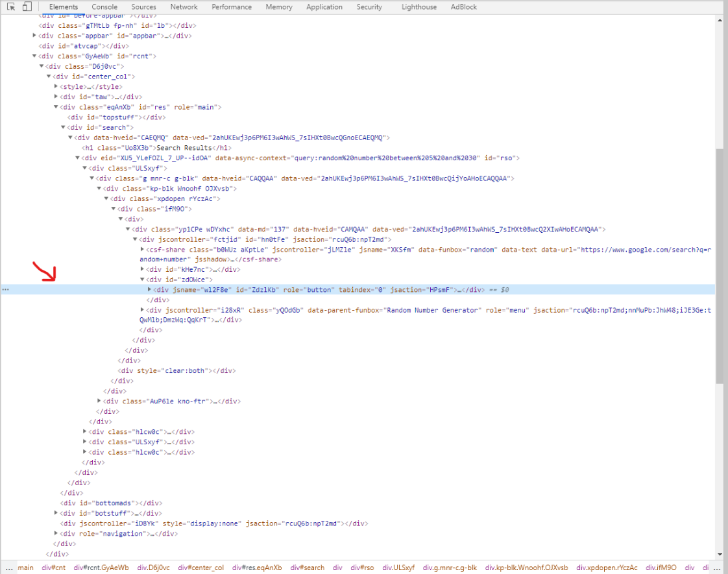Collapse the div with id rso
The image size is (728, 574).
(x=77, y=158)
